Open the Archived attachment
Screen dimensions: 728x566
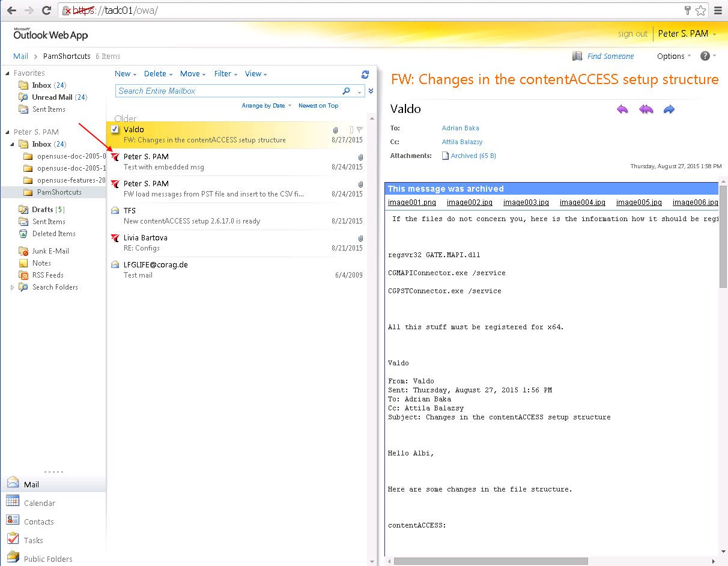click(x=473, y=155)
